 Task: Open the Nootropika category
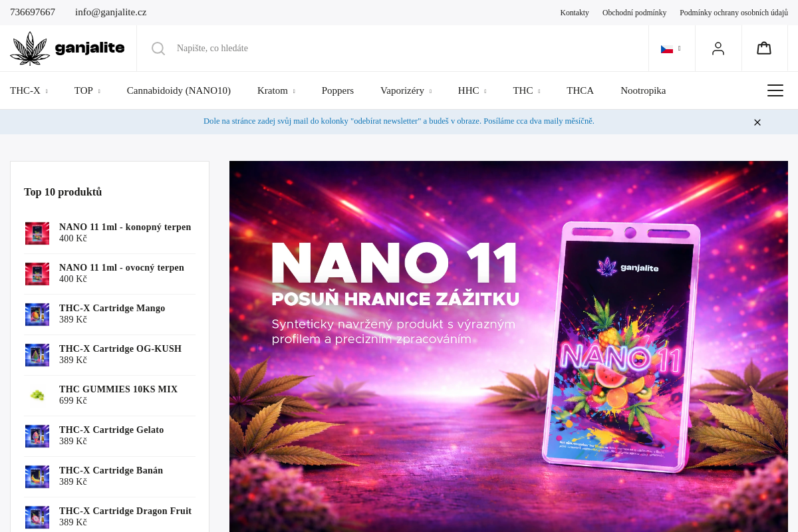(x=643, y=90)
